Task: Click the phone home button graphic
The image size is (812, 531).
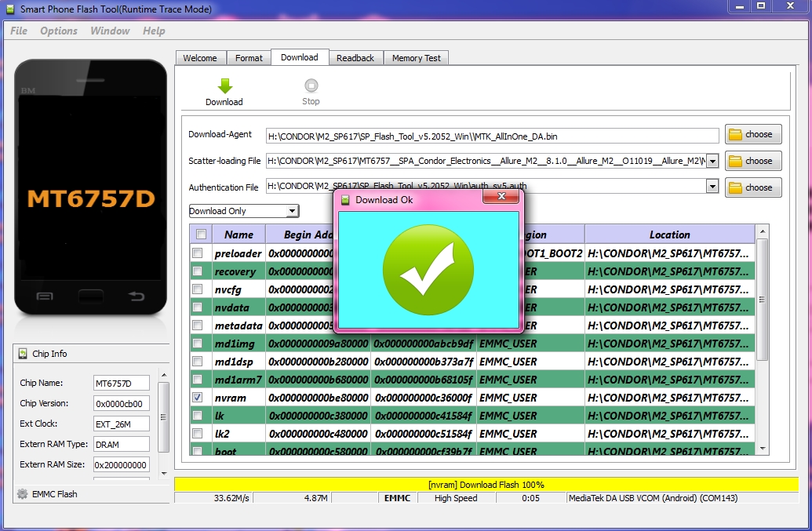Action: [x=91, y=296]
